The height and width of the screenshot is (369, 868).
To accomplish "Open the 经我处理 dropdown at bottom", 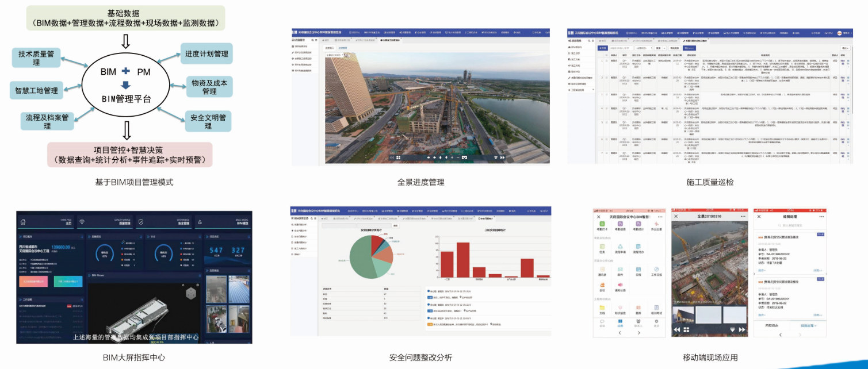I will (808, 325).
